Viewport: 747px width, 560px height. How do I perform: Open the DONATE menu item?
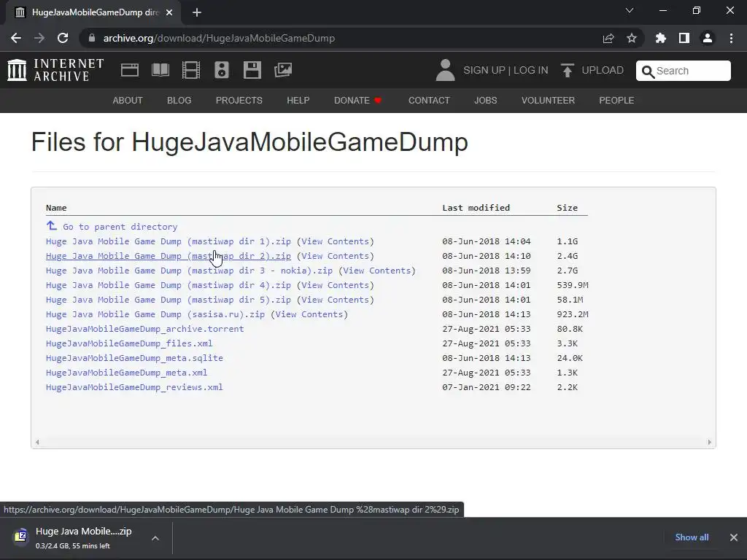[357, 101]
